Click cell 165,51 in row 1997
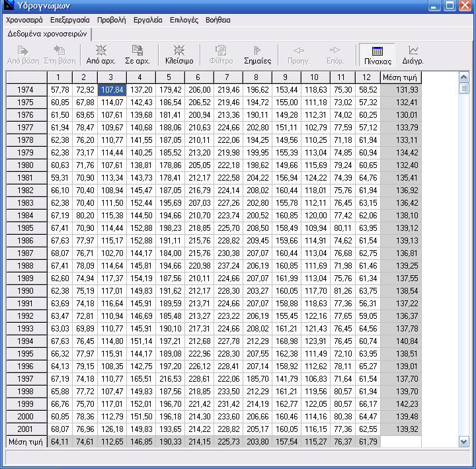The height and width of the screenshot is (469, 476). click(141, 379)
